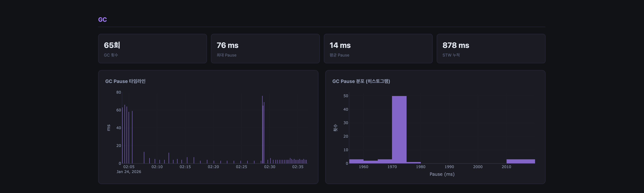Click the GC Pause 타임라인 chart title
Screen dimensions: 644x193
tap(125, 81)
